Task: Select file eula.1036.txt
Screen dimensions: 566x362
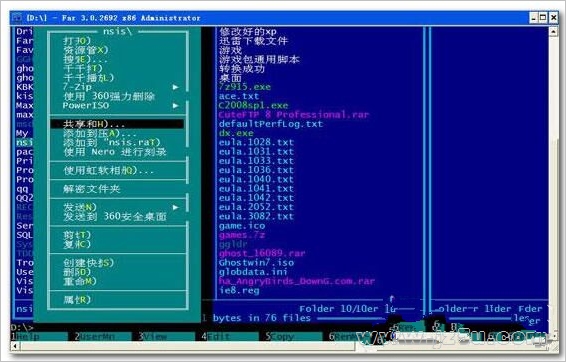Action: (256, 170)
